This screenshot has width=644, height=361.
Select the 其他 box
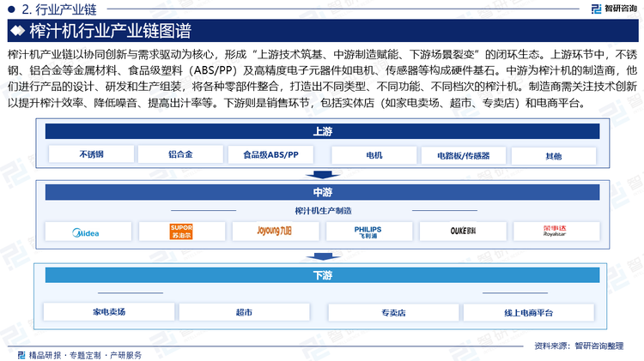pos(554,156)
